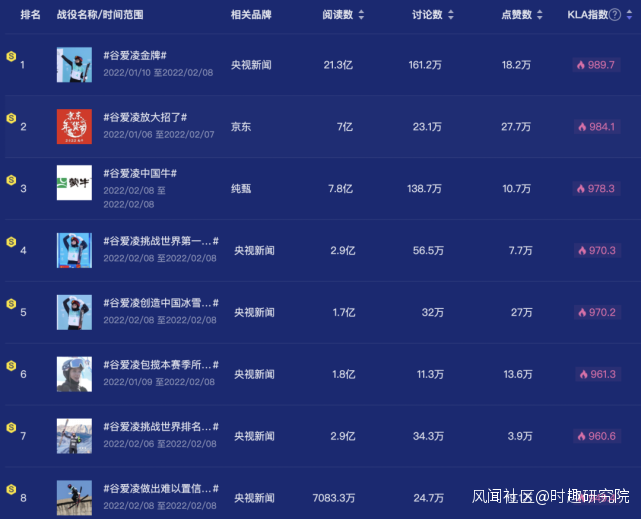Open the #谷爱凌包揽本赛季所…# campaign link
The height and width of the screenshot is (519, 641).
point(161,365)
